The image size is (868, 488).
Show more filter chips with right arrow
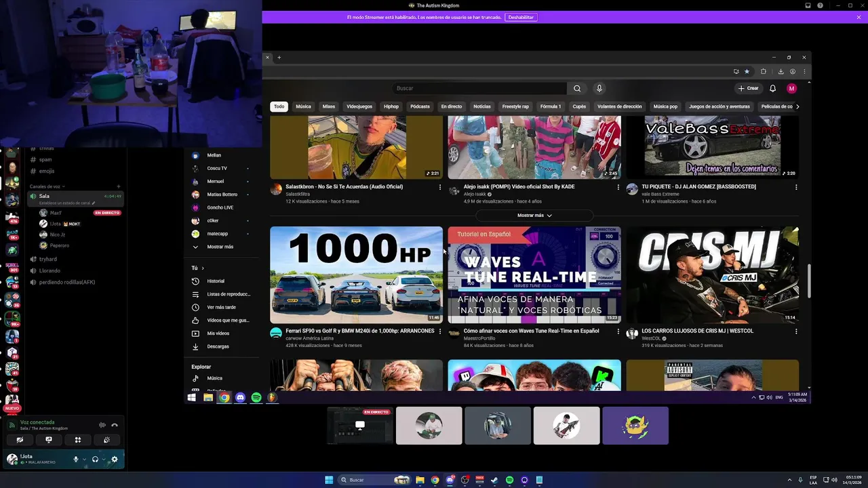click(x=797, y=106)
